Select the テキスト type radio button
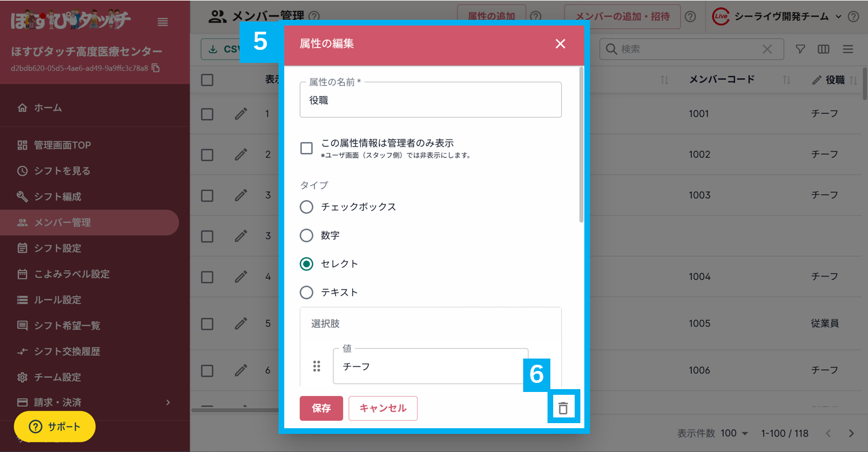The height and width of the screenshot is (452, 868). 306,292
